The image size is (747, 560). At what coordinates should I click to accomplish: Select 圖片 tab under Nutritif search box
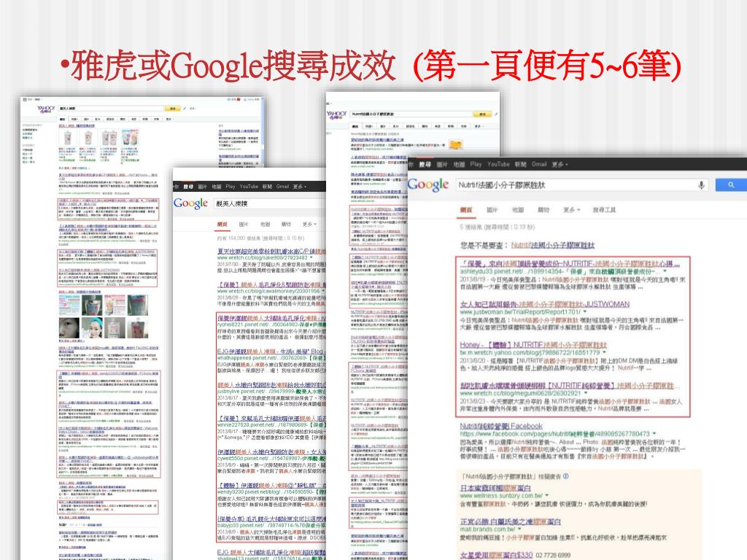point(492,209)
